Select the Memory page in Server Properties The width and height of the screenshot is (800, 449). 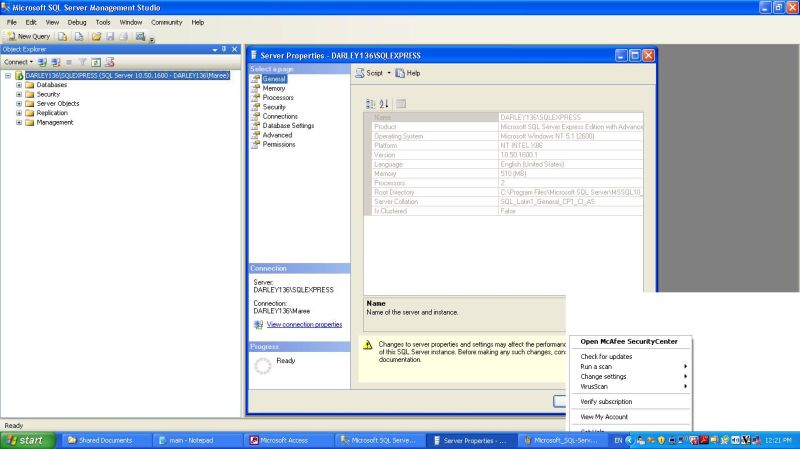click(x=273, y=88)
